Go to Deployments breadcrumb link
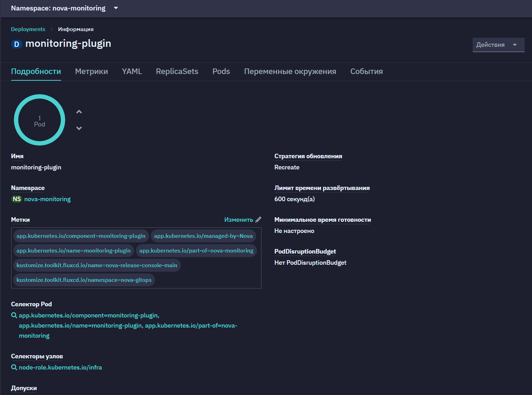The image size is (532, 395). pos(28,29)
